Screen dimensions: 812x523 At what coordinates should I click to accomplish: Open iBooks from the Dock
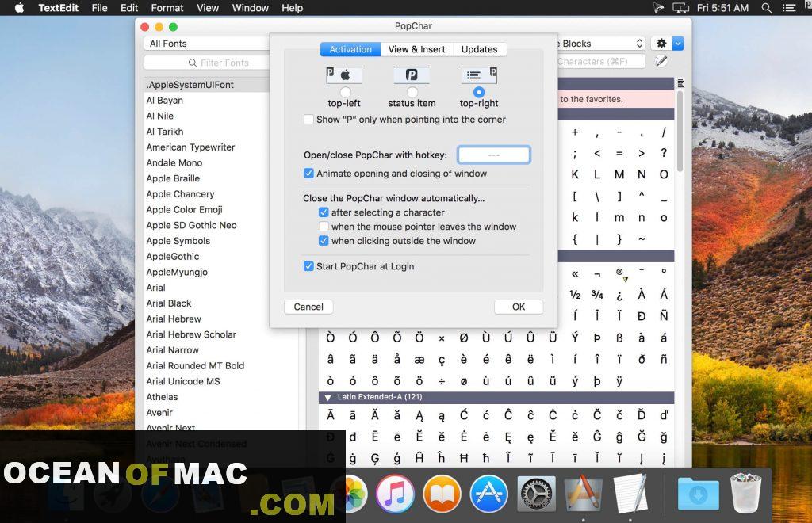[442, 494]
